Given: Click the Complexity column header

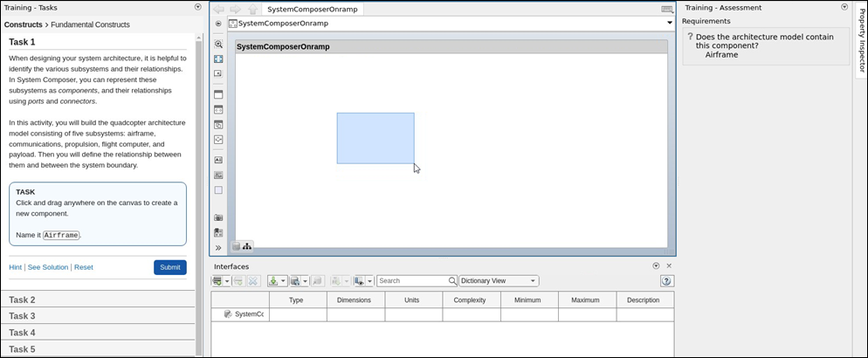Looking at the screenshot, I should click(x=470, y=299).
